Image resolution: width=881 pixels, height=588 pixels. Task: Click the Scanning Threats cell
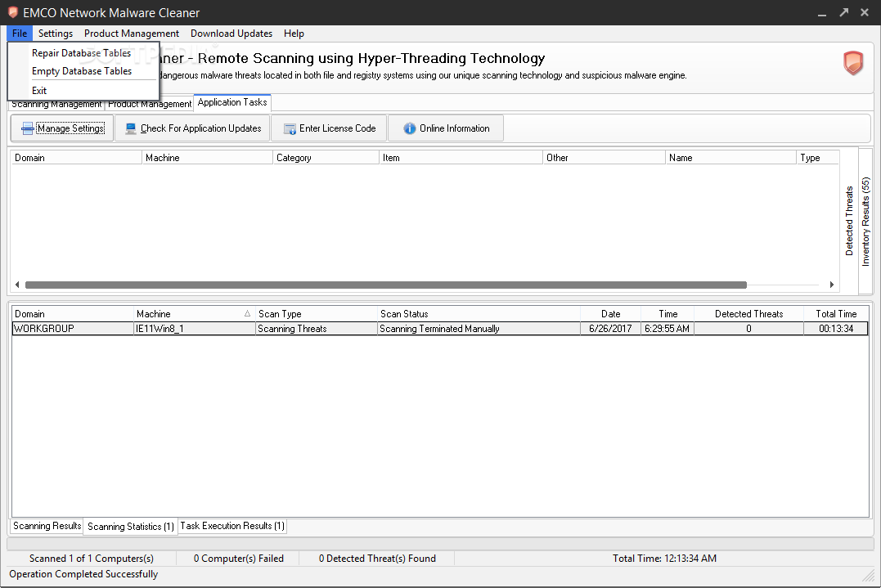click(x=317, y=329)
